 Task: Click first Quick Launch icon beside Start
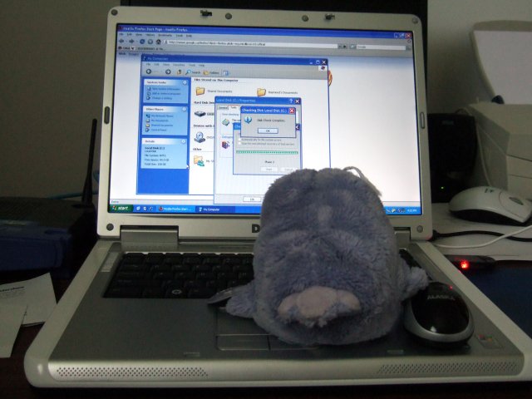138,209
